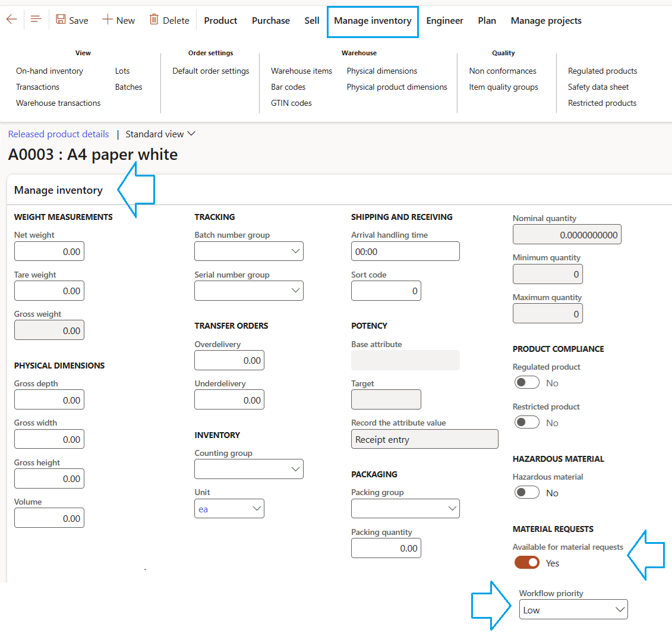Open Safety data sheet
Screen dimensions: 672x633
(x=598, y=87)
